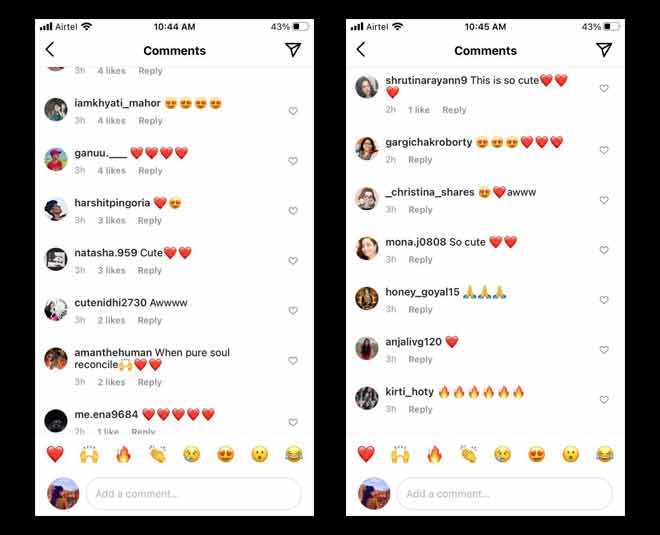The height and width of the screenshot is (535, 660).
Task: Reply to natasha.959's Cute comment
Action: click(149, 270)
